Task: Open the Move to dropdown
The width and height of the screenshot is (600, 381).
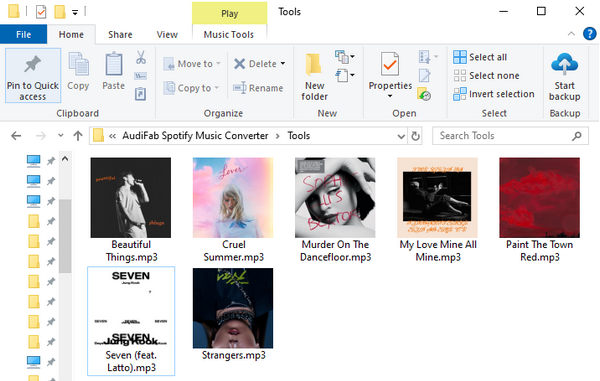Action: tap(192, 64)
